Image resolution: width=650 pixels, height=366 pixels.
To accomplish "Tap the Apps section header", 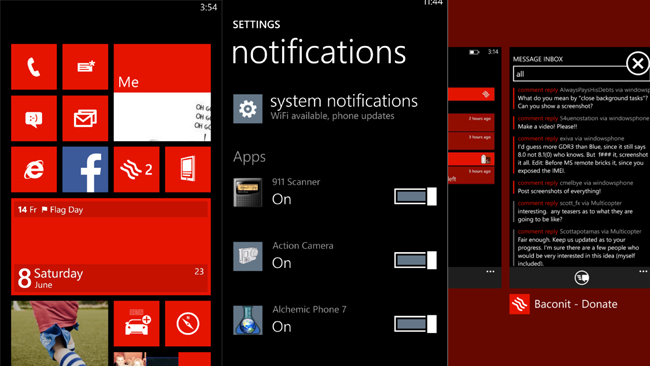I will (x=249, y=157).
